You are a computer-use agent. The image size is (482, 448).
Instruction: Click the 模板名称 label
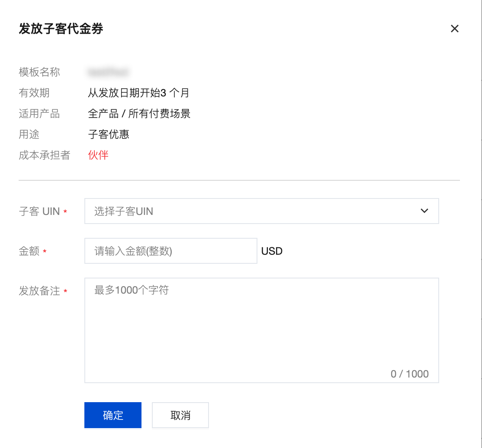[39, 72]
